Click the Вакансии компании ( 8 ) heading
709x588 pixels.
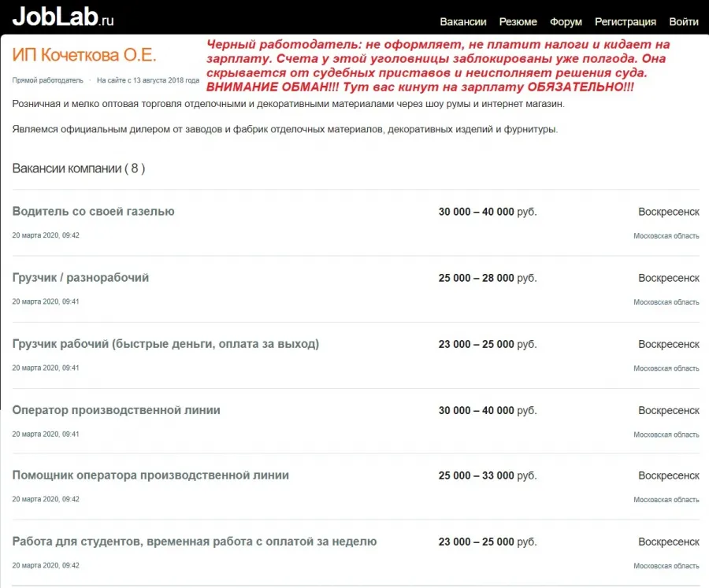coord(79,168)
